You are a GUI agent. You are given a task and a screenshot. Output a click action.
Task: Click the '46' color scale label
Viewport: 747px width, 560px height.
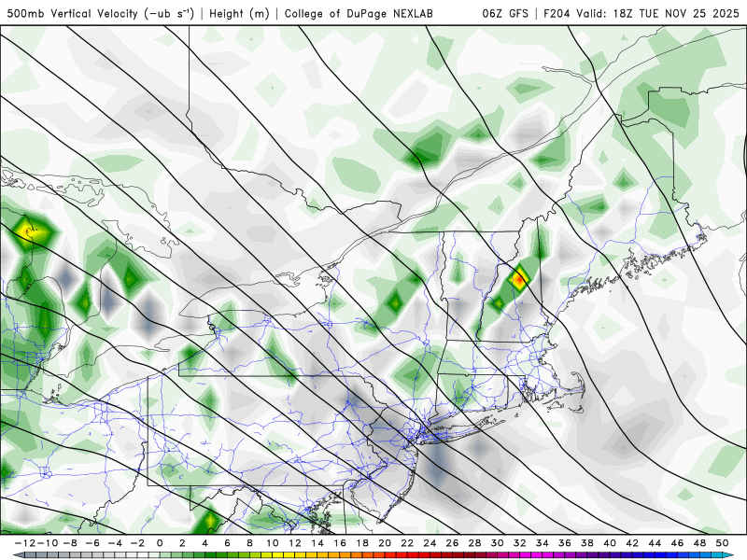click(678, 543)
